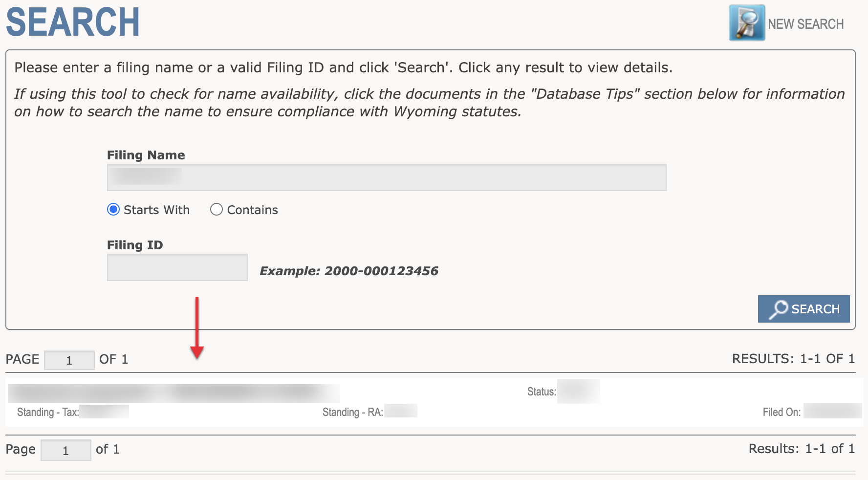Click the New Search magnifier icon
The height and width of the screenshot is (480, 868).
coord(746,23)
